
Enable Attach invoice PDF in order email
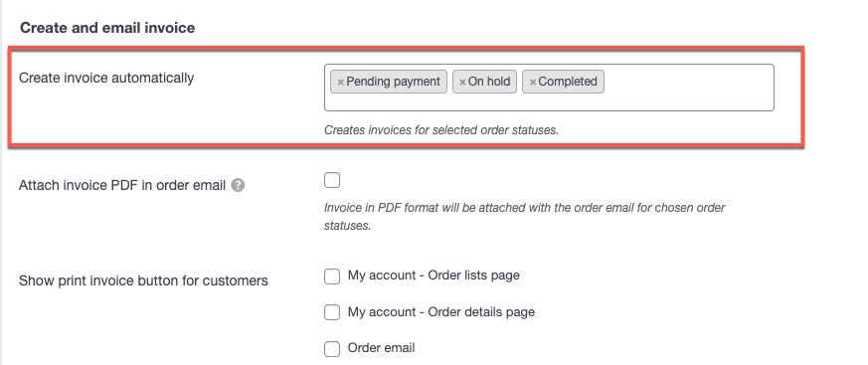(x=332, y=181)
